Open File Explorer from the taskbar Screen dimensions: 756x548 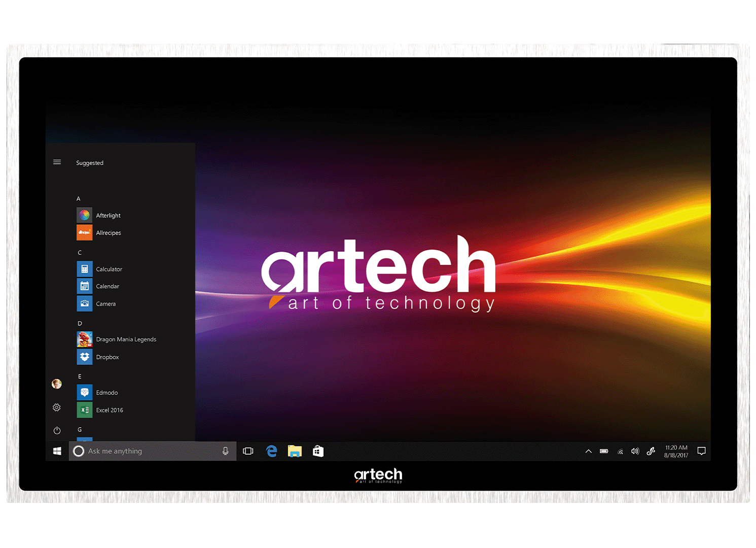pyautogui.click(x=295, y=451)
